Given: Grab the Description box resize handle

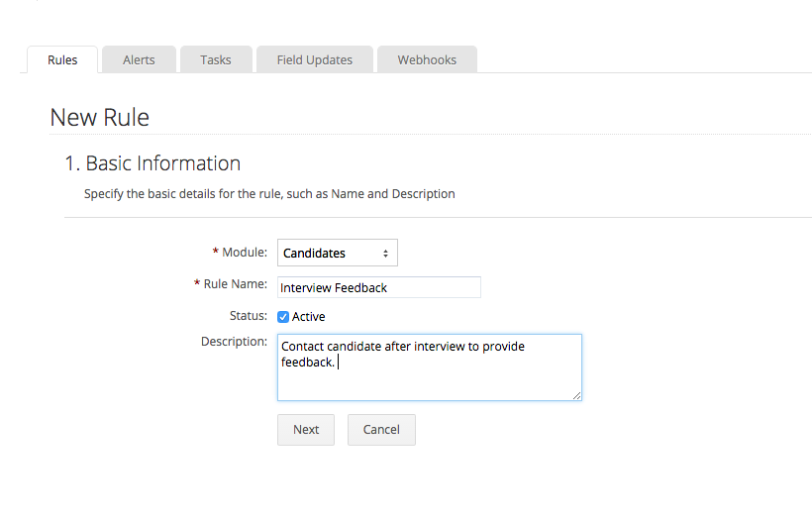Looking at the screenshot, I should click(576, 395).
